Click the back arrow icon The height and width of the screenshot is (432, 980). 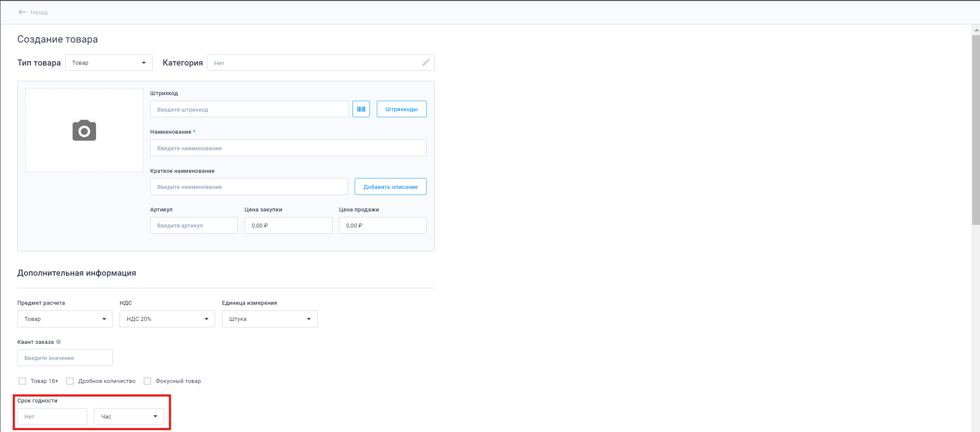(x=22, y=12)
